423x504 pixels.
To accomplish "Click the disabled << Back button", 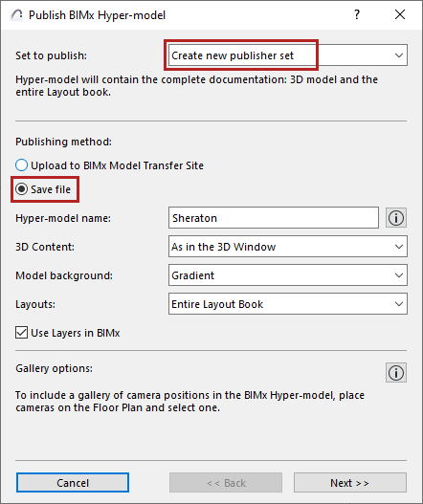I will click(x=226, y=483).
